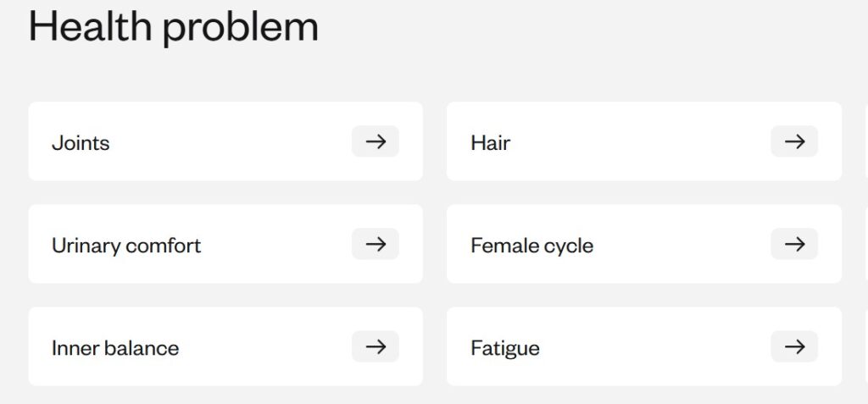The image size is (868, 404).
Task: Click the Fatigue arrow icon
Action: [x=794, y=346]
